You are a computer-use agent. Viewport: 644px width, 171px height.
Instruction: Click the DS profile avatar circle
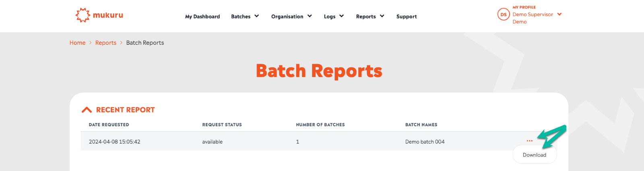point(503,15)
